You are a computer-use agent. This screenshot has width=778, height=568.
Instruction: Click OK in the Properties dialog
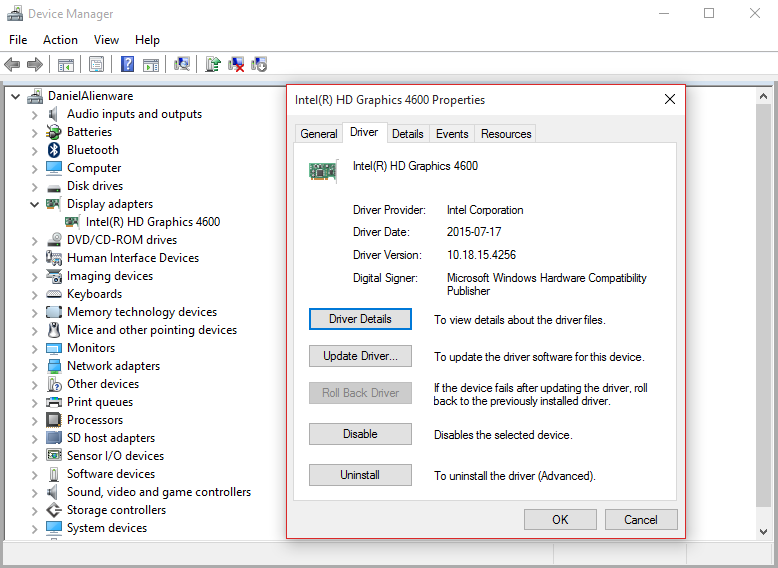[x=560, y=519]
